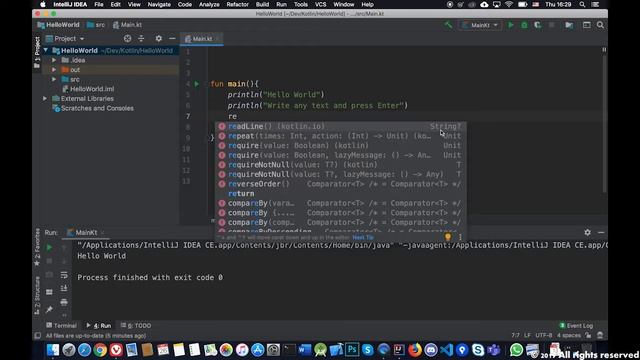Click the Build project hammer icon
Screen dimensions: 640x360
pyautogui.click(x=448, y=25)
